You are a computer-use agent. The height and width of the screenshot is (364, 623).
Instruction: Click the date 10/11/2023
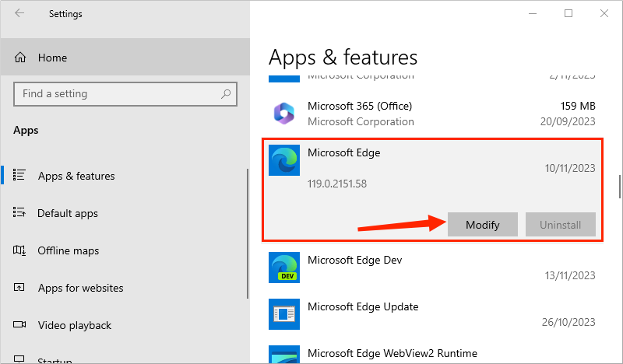pyautogui.click(x=570, y=168)
